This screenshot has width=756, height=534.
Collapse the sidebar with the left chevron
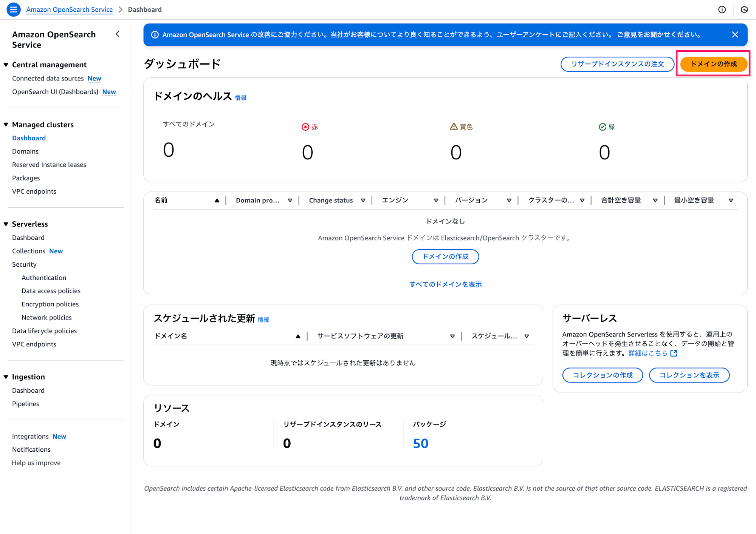click(x=118, y=34)
